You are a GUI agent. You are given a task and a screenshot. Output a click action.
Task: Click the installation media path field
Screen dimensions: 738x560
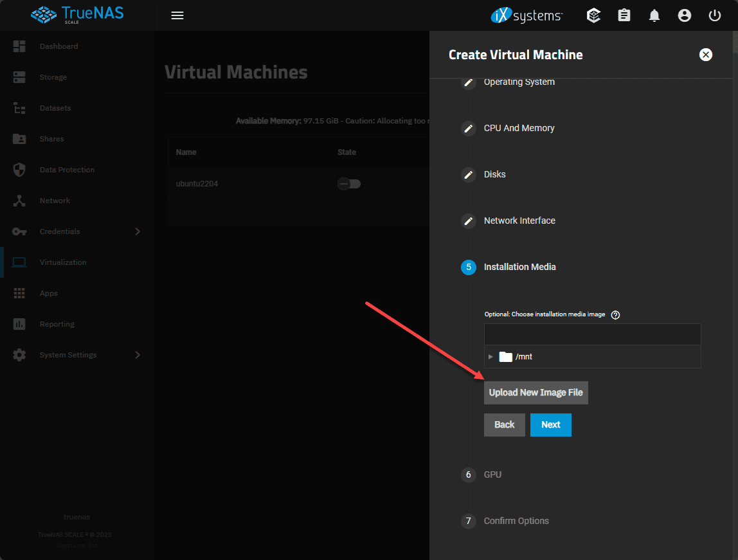(x=592, y=334)
